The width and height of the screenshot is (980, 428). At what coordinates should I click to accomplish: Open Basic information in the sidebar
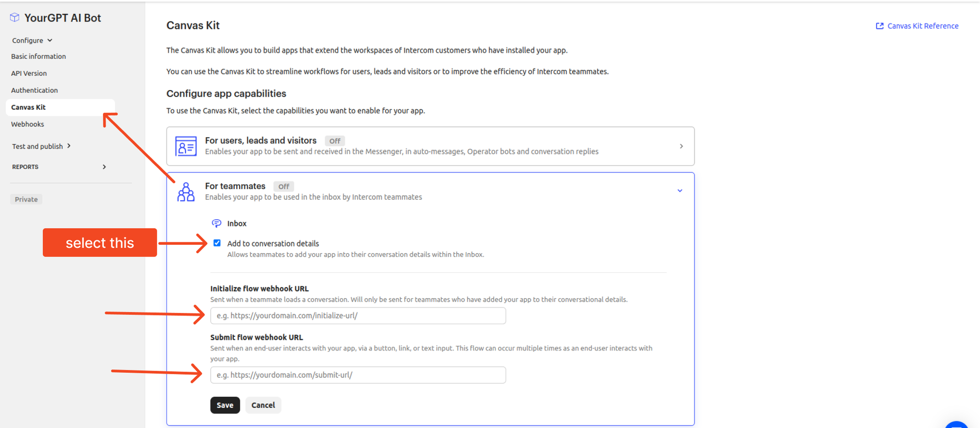(39, 56)
